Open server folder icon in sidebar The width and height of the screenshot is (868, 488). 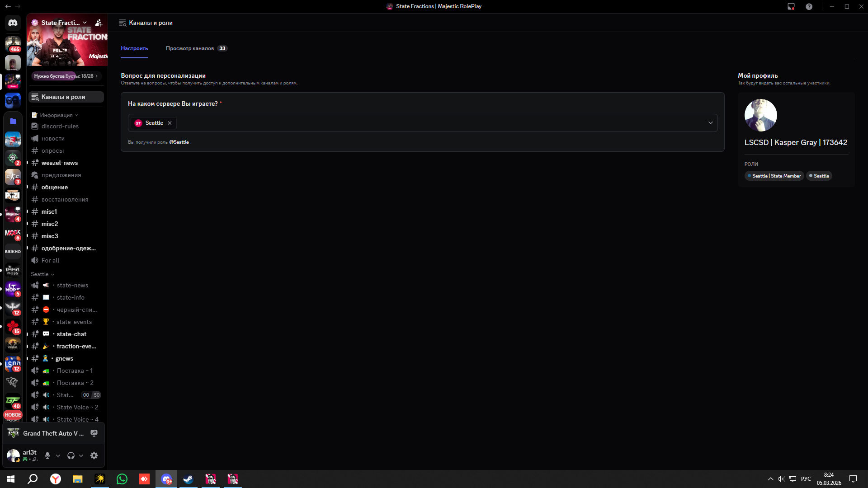point(13,121)
